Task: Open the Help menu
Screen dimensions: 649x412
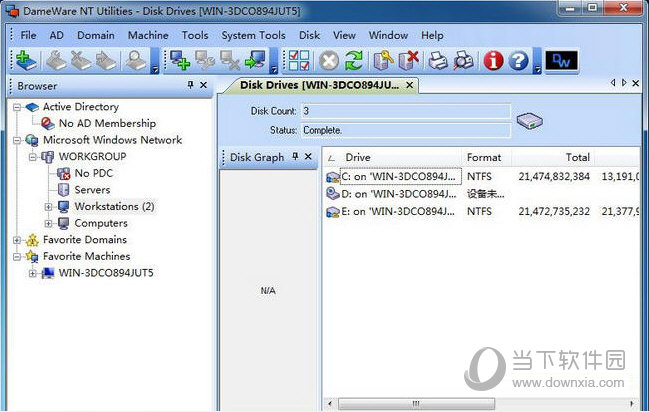Action: click(432, 35)
